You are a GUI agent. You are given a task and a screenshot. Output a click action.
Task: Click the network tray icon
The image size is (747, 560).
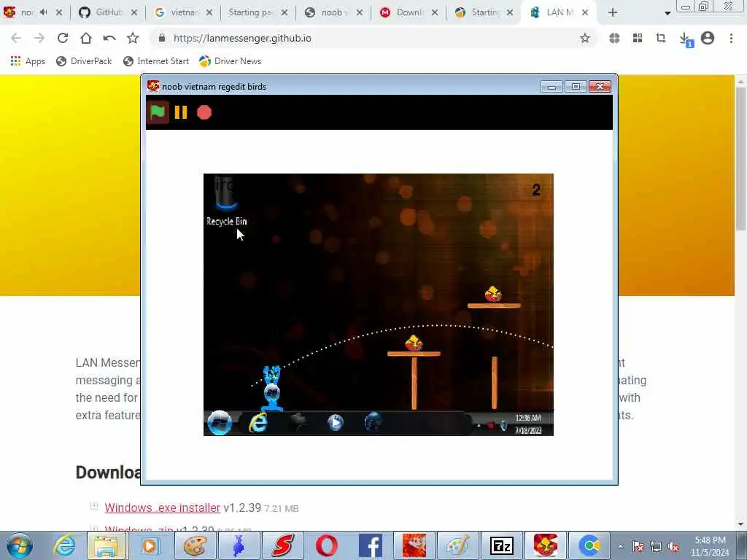(656, 546)
